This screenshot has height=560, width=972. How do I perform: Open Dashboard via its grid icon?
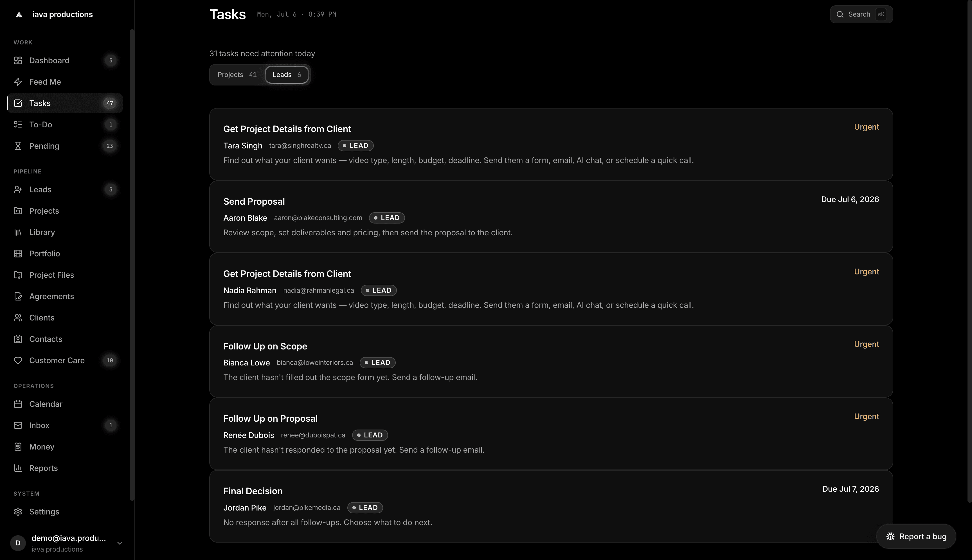point(18,60)
